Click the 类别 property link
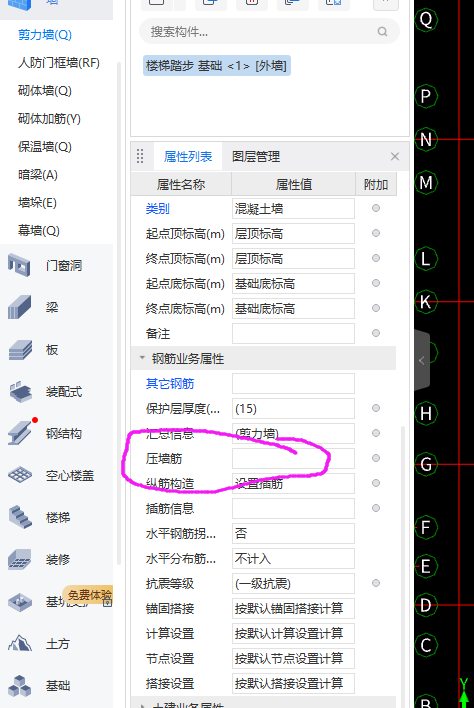Image resolution: width=474 pixels, height=708 pixels. 158,209
